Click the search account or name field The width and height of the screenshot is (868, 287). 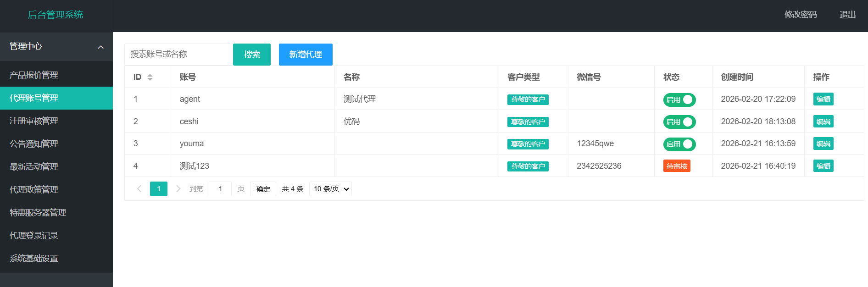click(x=178, y=55)
